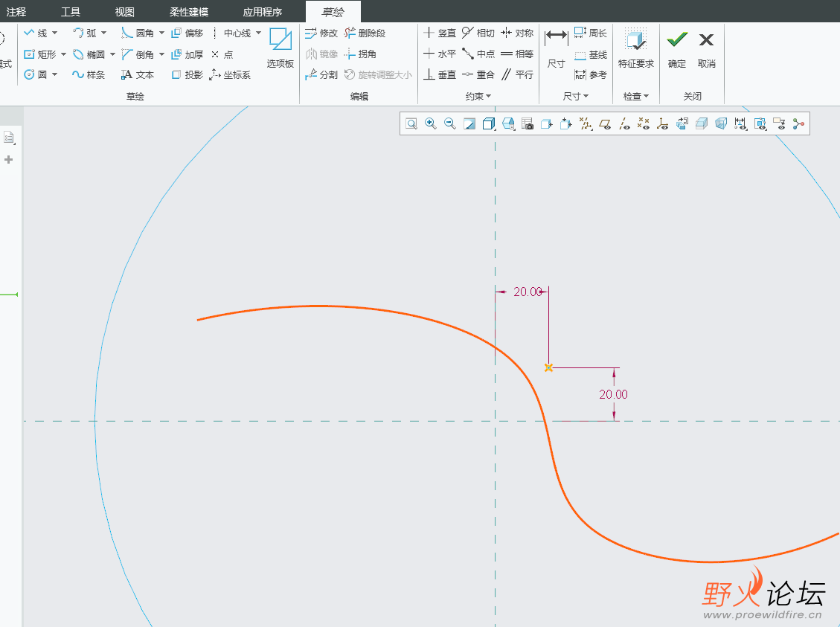Click Refit view icon in graphics toolbar
Viewport: 840px width, 627px height.
(411, 124)
